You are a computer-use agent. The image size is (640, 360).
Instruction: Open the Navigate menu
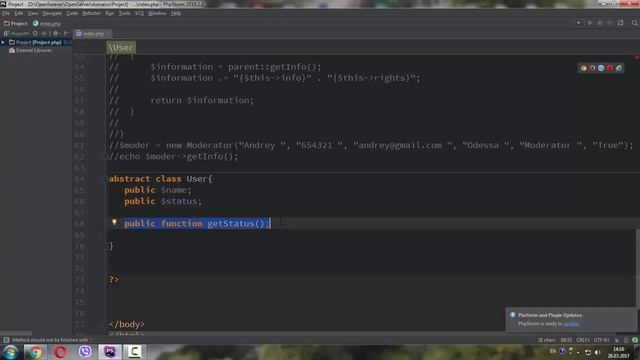click(52, 13)
